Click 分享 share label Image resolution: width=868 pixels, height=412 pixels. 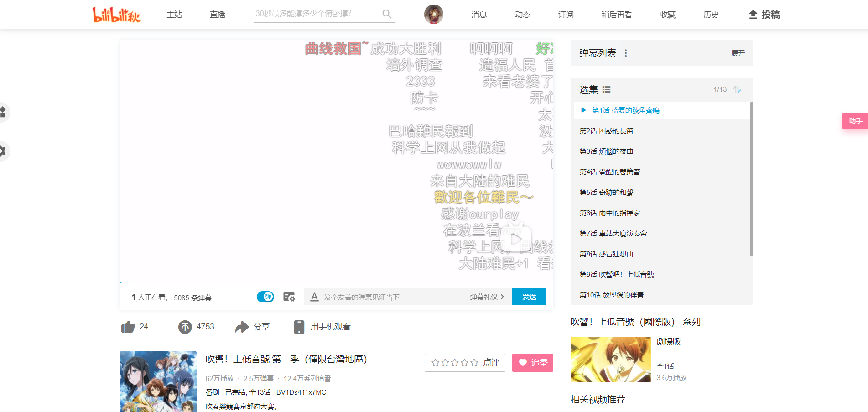[261, 327]
